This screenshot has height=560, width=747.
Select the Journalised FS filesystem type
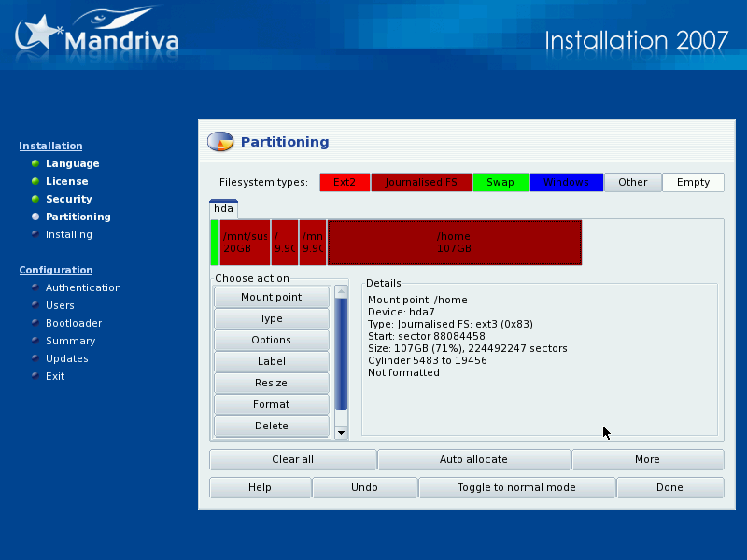[421, 182]
